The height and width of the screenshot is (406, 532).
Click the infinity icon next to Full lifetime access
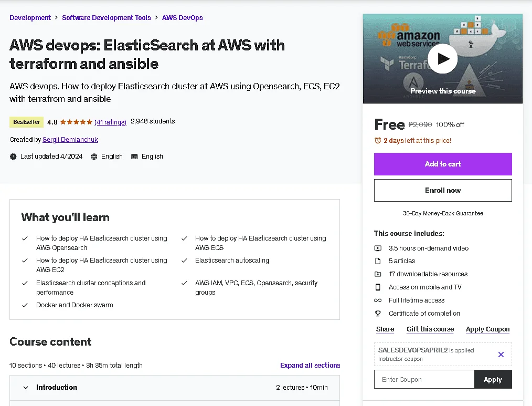click(x=378, y=300)
